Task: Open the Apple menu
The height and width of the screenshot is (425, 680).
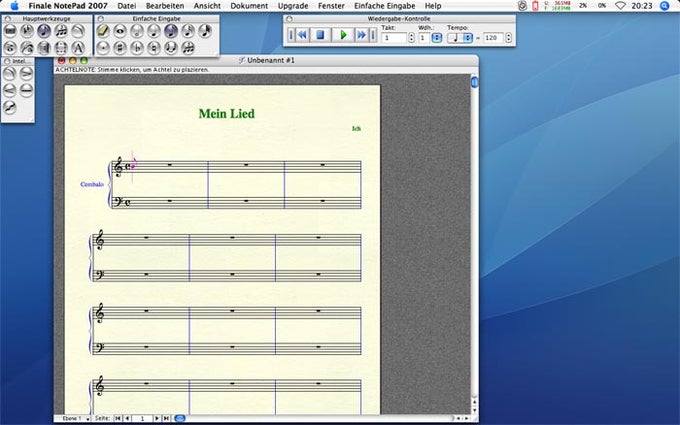Action: [x=14, y=6]
